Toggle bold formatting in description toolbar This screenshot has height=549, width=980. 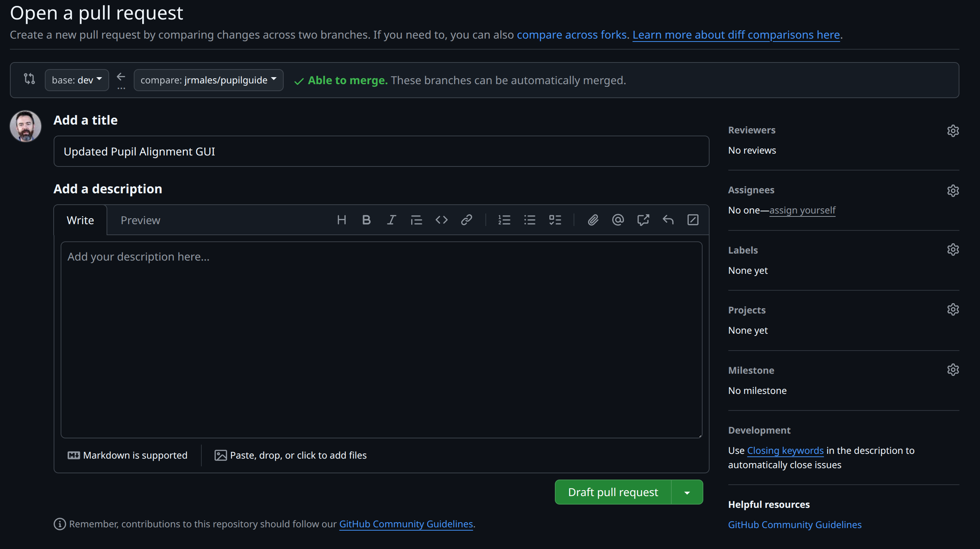tap(366, 220)
